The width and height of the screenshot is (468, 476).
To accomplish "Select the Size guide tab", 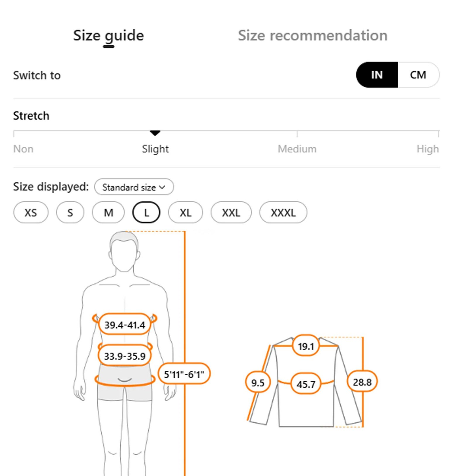I will [x=108, y=36].
